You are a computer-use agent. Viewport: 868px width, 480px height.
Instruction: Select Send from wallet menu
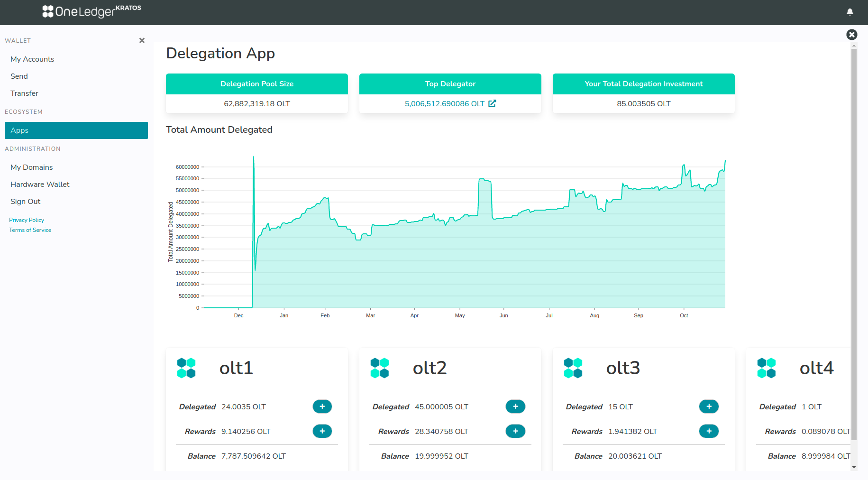coord(19,76)
